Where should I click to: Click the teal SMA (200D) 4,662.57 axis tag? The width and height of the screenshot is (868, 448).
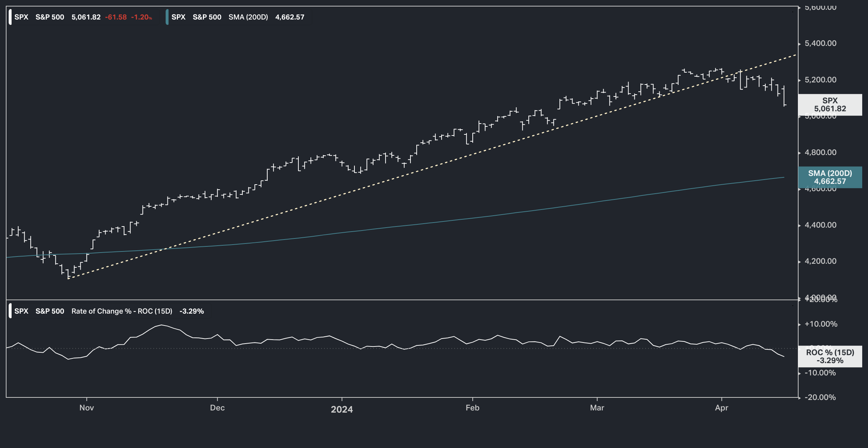click(830, 177)
